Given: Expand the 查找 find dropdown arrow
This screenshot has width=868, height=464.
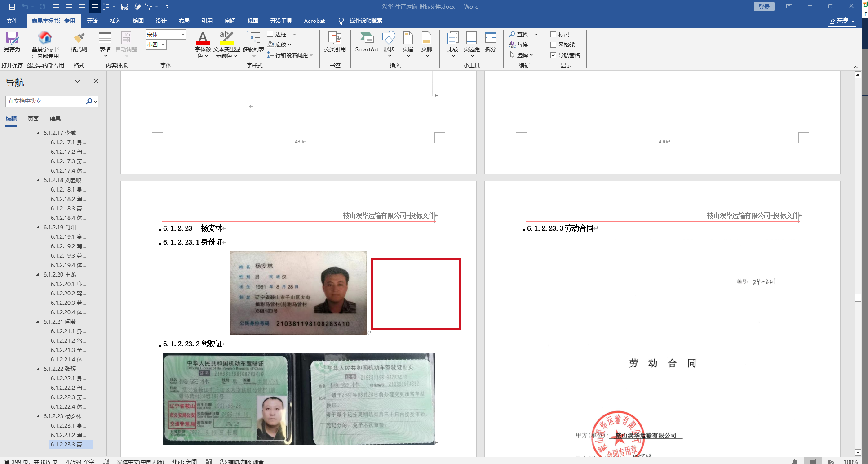Looking at the screenshot, I should click(x=536, y=34).
